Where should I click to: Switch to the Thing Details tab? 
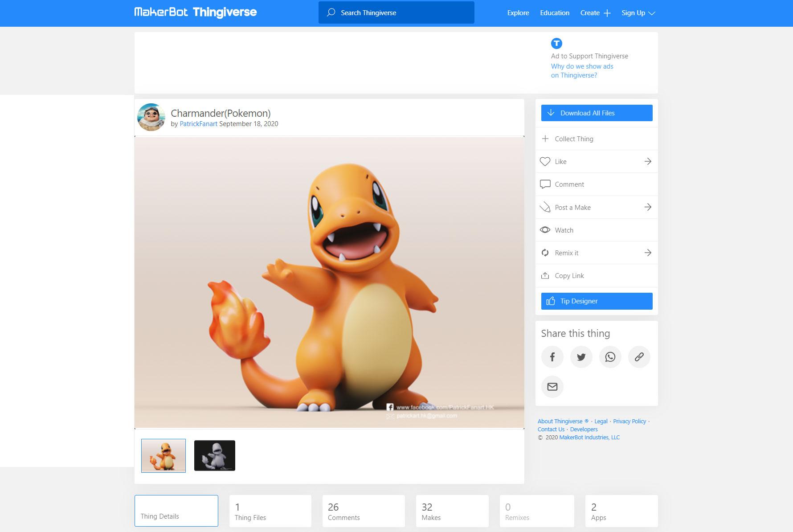pos(176,511)
